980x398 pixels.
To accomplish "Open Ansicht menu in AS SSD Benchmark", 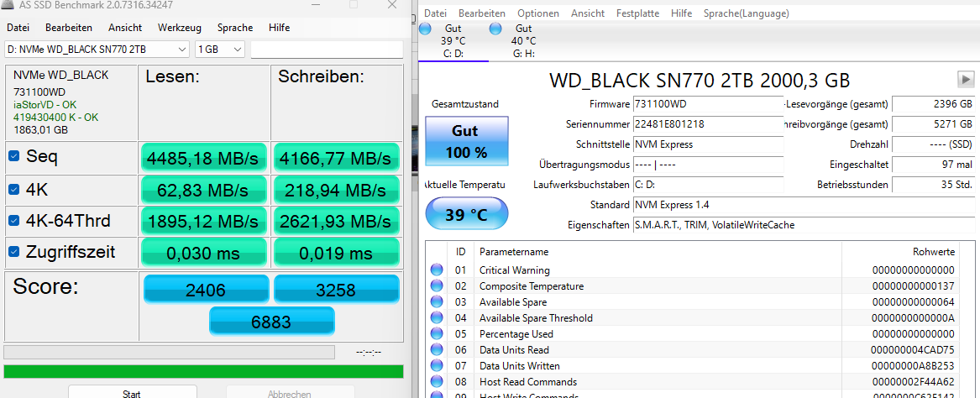I will tap(125, 28).
